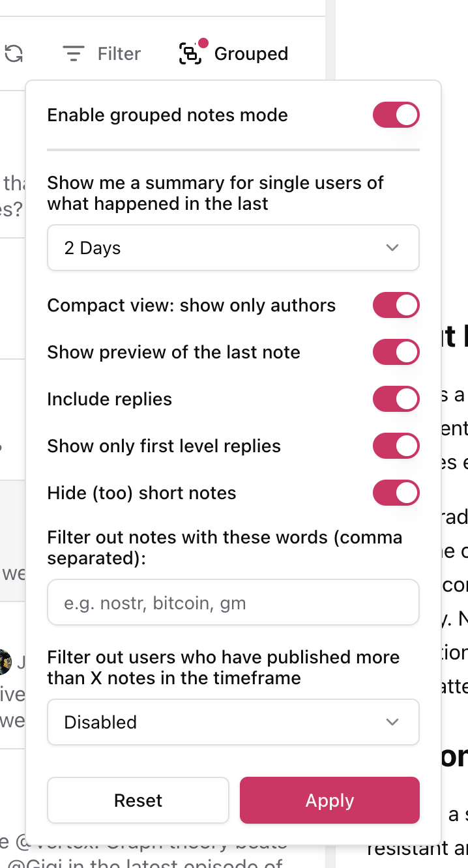Expand the notes limit dropdown set to Disabled

point(233,722)
